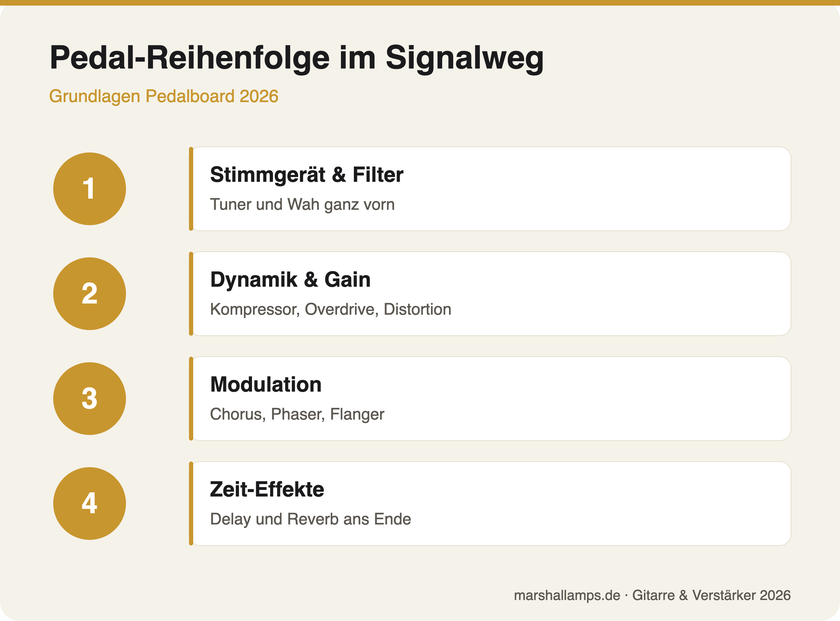
Task: Click 'Kompressor, Overdrive, Distortion' description
Action: click(x=331, y=309)
